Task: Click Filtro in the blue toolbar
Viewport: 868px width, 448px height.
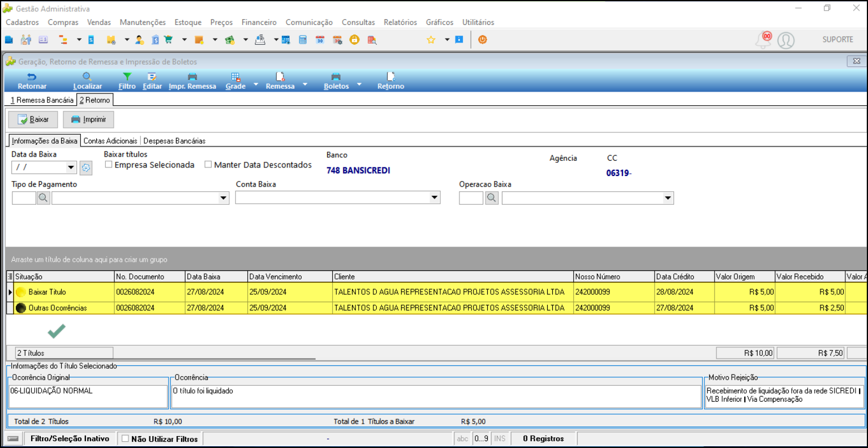Action: (x=127, y=81)
